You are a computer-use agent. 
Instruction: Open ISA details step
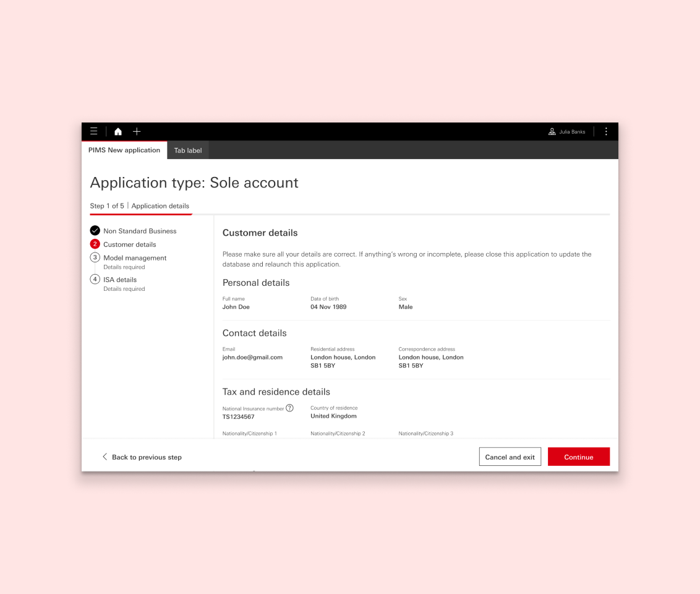120,280
